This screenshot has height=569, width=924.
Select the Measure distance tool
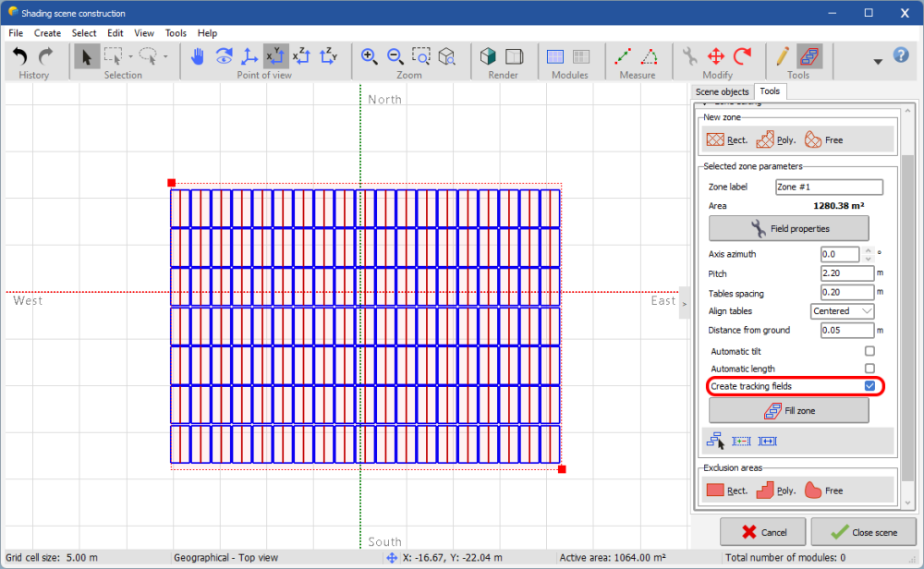[624, 56]
